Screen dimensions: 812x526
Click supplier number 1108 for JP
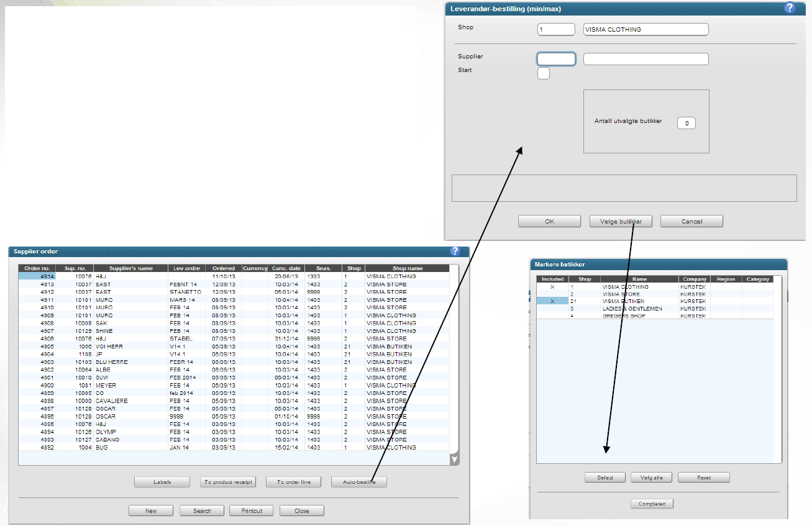(84, 354)
